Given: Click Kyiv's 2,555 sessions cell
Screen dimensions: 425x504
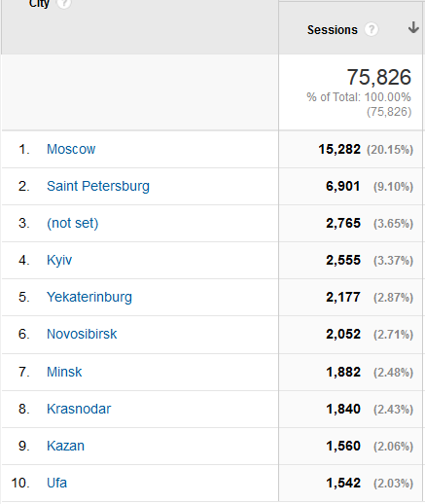Looking at the screenshot, I should point(343,261).
